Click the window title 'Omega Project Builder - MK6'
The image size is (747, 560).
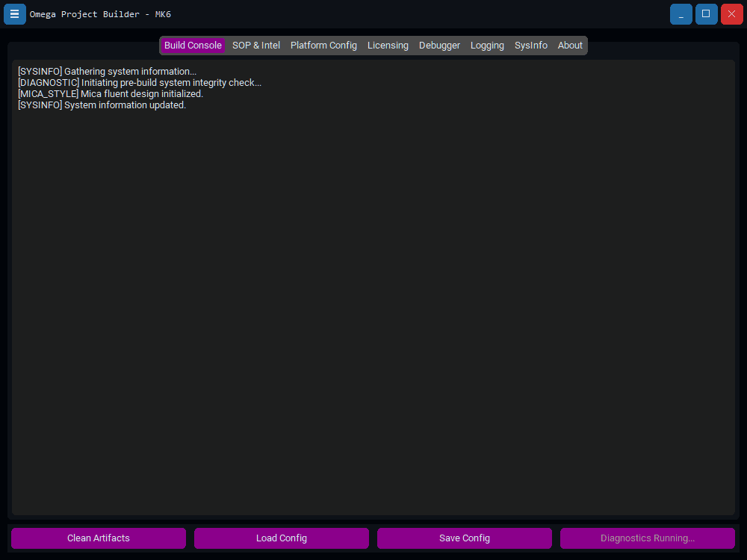point(100,14)
